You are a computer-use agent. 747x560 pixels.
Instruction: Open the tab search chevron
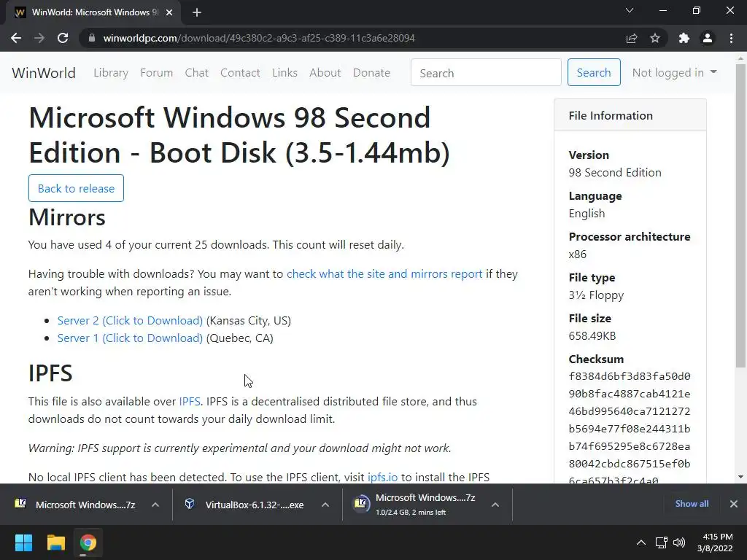pyautogui.click(x=630, y=10)
